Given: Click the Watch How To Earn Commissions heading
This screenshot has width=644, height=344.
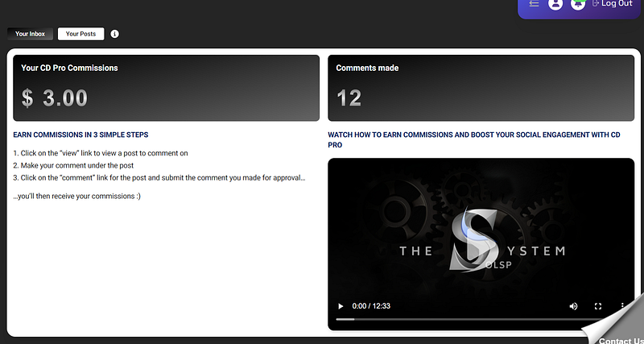Looking at the screenshot, I should coord(474,139).
